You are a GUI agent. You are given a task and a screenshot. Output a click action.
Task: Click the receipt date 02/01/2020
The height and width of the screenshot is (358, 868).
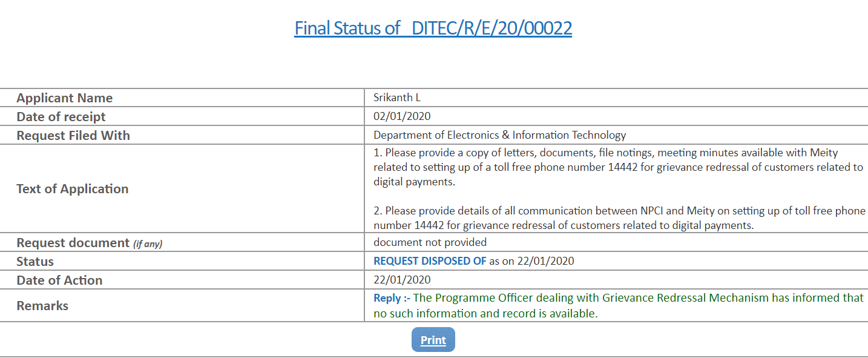point(402,116)
